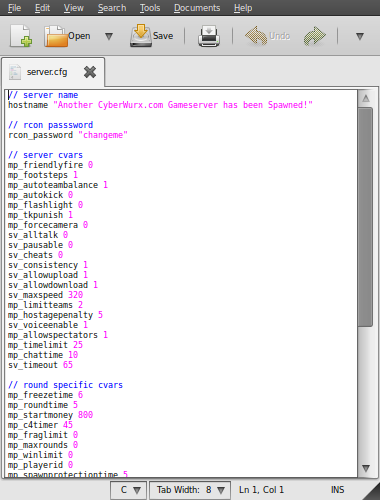Click the // server cvars comment
The width and height of the screenshot is (380, 500).
pyautogui.click(x=45, y=155)
